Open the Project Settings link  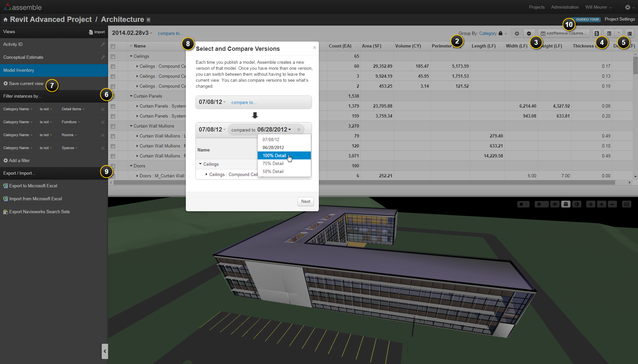(620, 19)
